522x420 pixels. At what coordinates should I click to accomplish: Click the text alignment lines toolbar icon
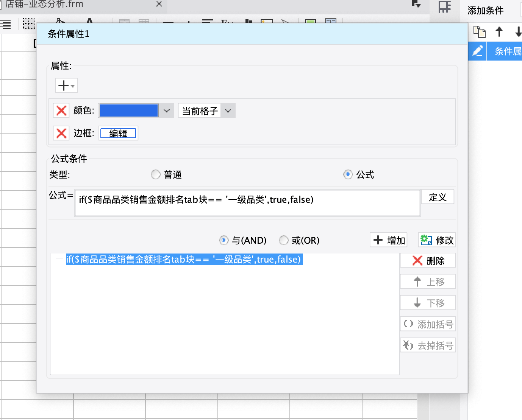(6, 25)
